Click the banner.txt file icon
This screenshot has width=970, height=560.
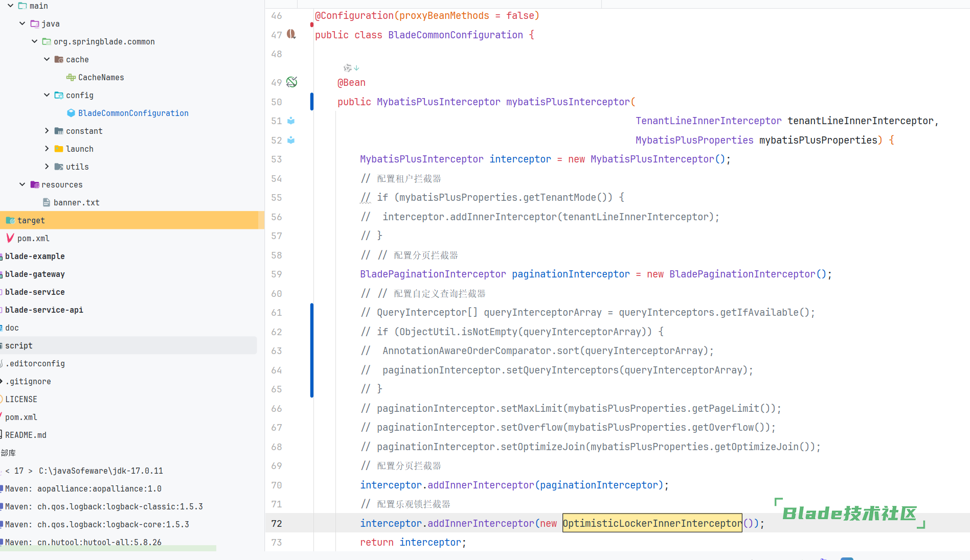[x=47, y=202]
